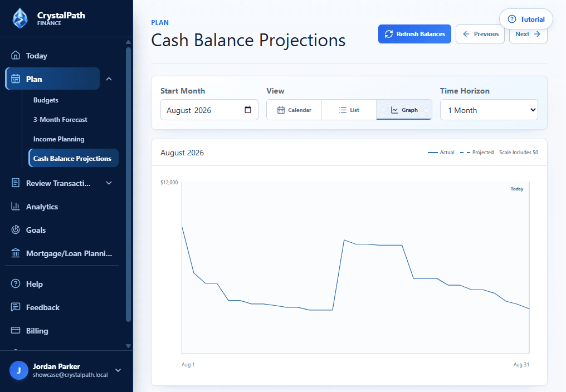Viewport: 566px width, 392px height.
Task: Click calendar picker icon in Start Month
Action: [x=247, y=110]
